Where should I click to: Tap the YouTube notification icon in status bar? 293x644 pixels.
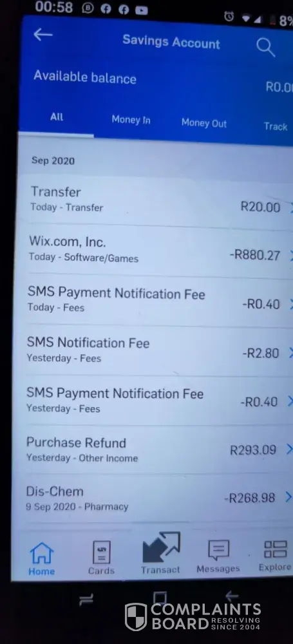(x=142, y=10)
